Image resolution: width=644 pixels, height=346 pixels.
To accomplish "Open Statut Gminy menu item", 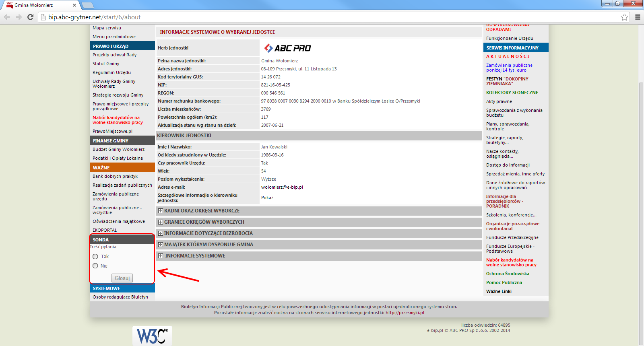I will pyautogui.click(x=106, y=64).
